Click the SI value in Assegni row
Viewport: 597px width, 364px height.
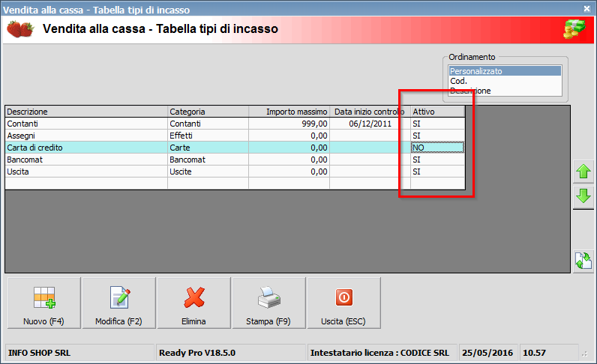coord(438,136)
